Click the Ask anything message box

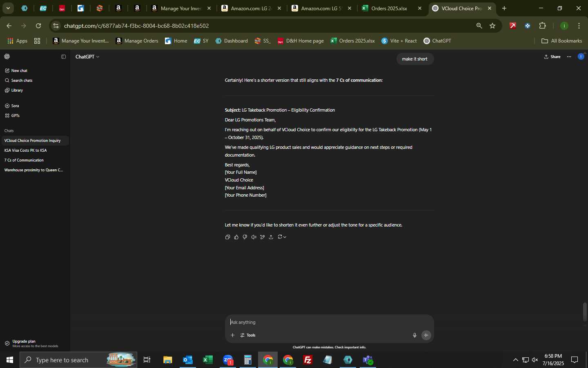pyautogui.click(x=329, y=322)
